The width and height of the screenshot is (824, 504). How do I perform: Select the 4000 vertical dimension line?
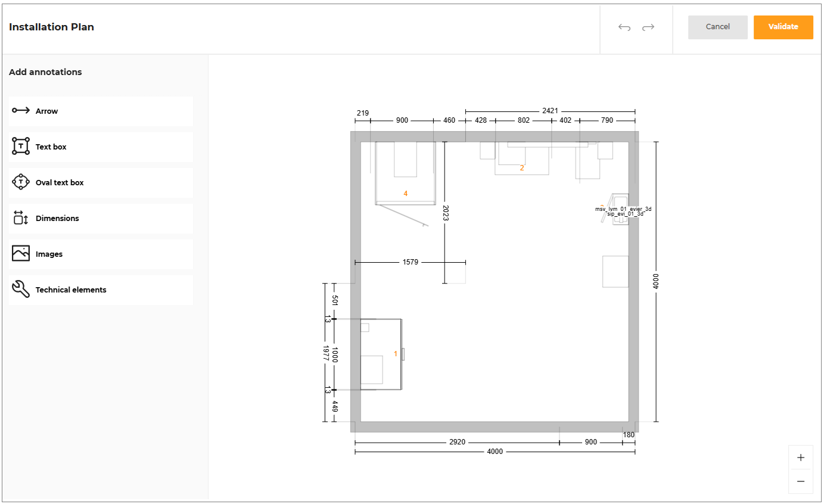(656, 280)
